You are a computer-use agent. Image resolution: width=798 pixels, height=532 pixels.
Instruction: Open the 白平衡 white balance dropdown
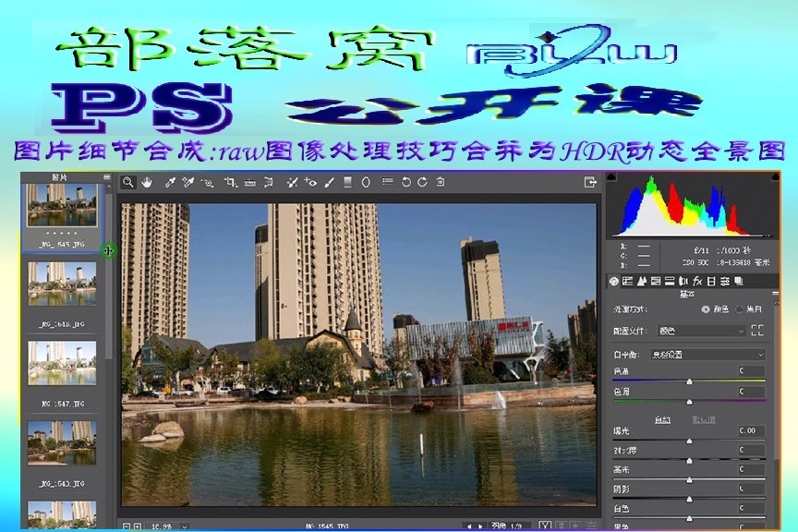(706, 355)
